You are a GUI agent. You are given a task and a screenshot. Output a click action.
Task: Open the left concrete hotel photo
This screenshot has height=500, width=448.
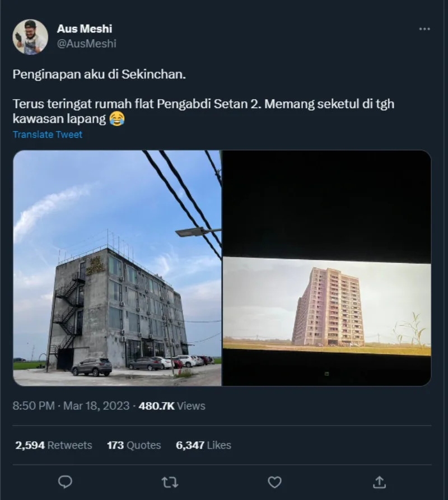tap(117, 268)
